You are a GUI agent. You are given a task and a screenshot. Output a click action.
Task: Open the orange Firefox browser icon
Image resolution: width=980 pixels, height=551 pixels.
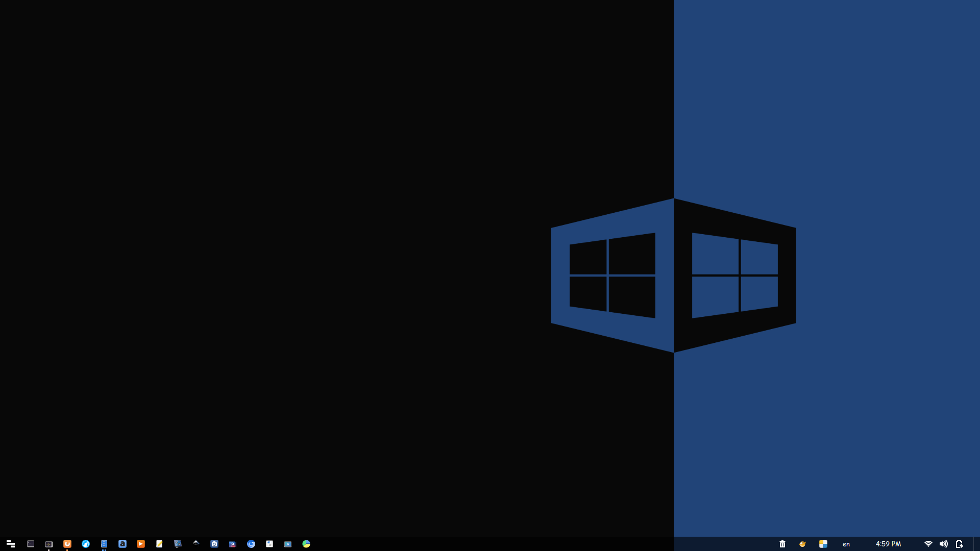click(x=67, y=544)
